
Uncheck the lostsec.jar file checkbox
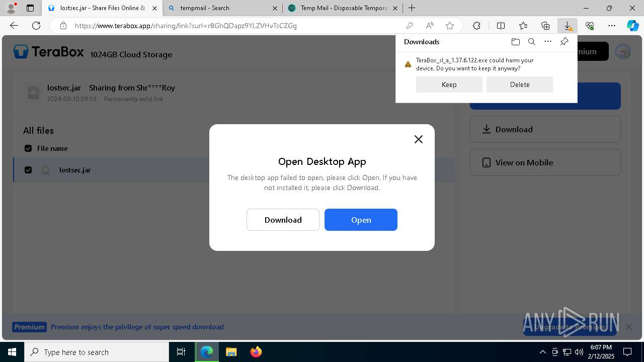[28, 170]
